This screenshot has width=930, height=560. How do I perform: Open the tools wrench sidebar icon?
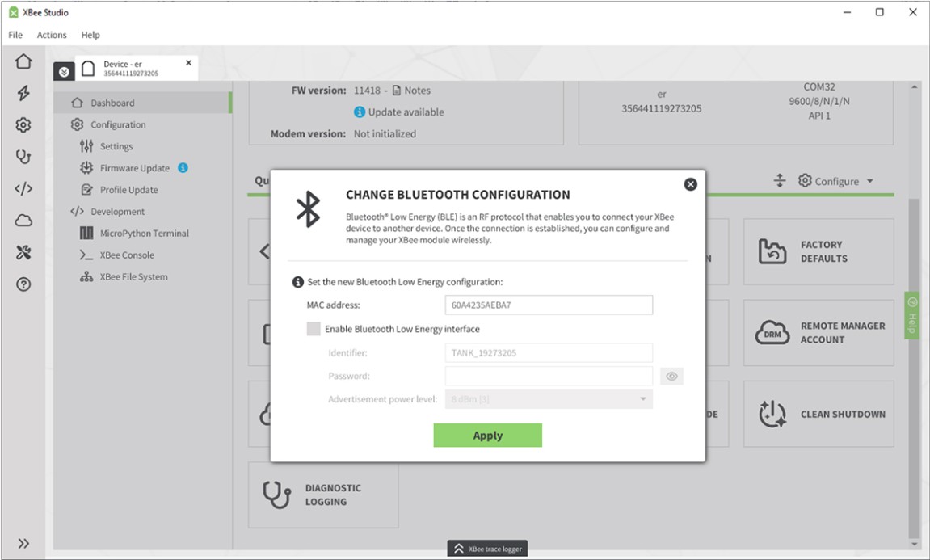(x=23, y=253)
